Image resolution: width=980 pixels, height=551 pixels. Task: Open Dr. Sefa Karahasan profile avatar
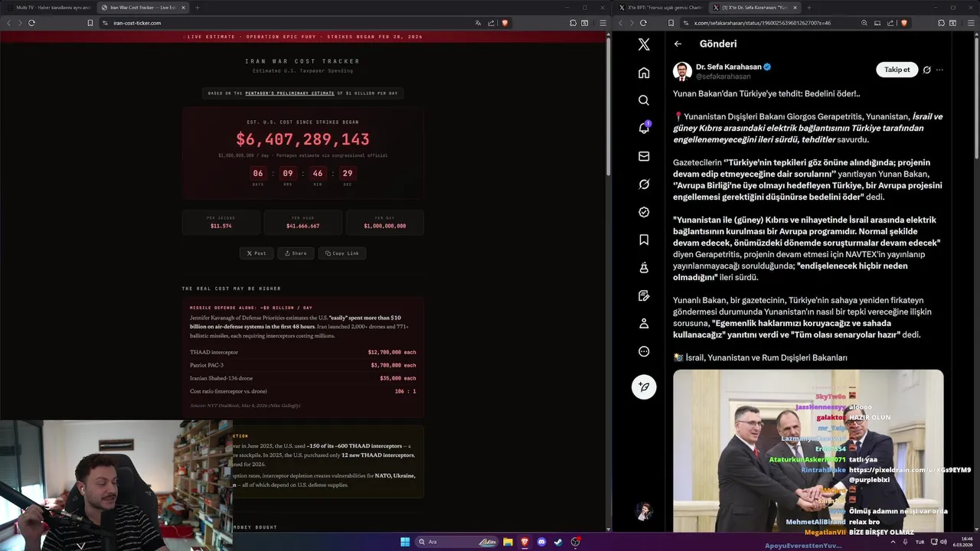682,71
